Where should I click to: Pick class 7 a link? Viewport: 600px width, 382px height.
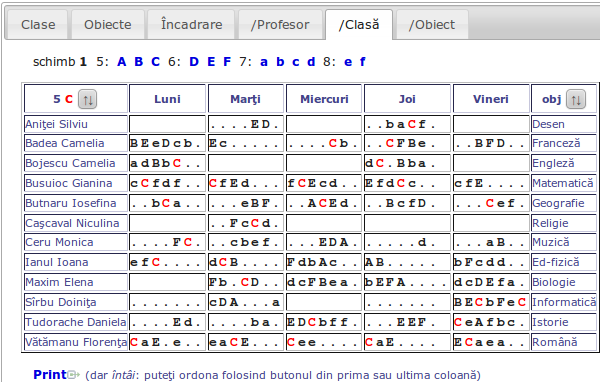264,62
